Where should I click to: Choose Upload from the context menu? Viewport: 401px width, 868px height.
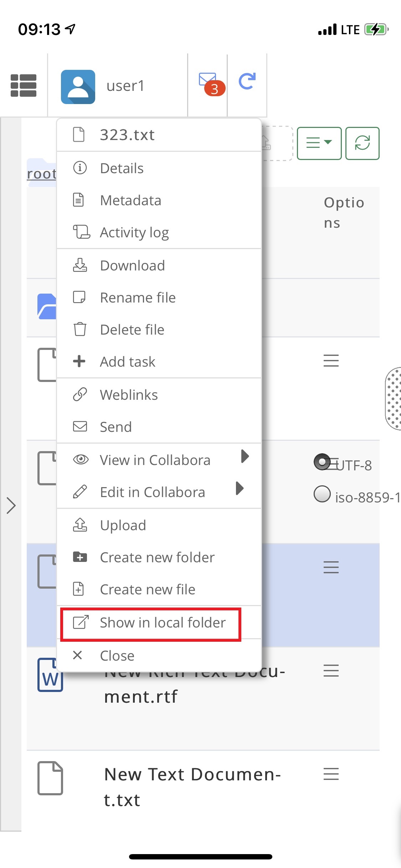tap(159, 525)
